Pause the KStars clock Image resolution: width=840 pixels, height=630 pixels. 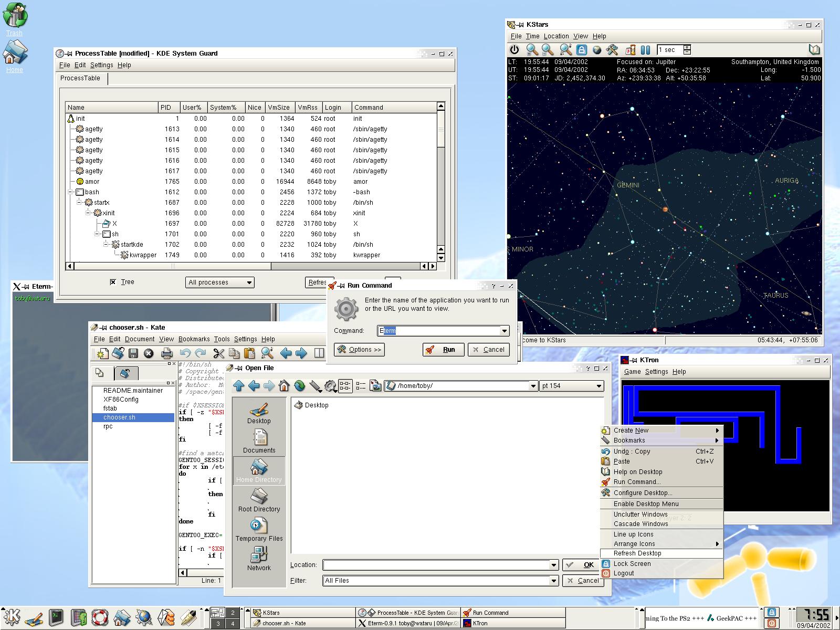click(646, 50)
